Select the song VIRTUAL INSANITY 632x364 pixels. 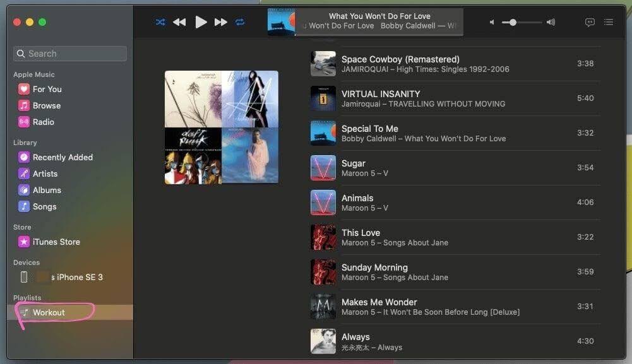click(x=455, y=98)
